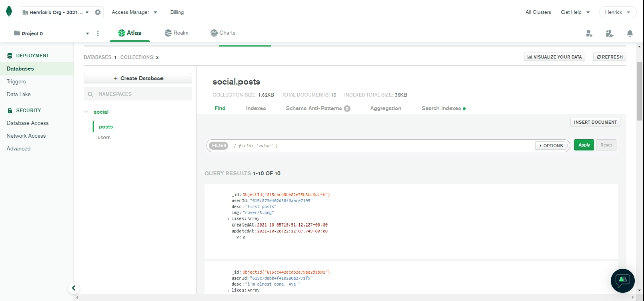The image size is (644, 301).
Task: Click the desc value "first posts"
Action: point(261,207)
